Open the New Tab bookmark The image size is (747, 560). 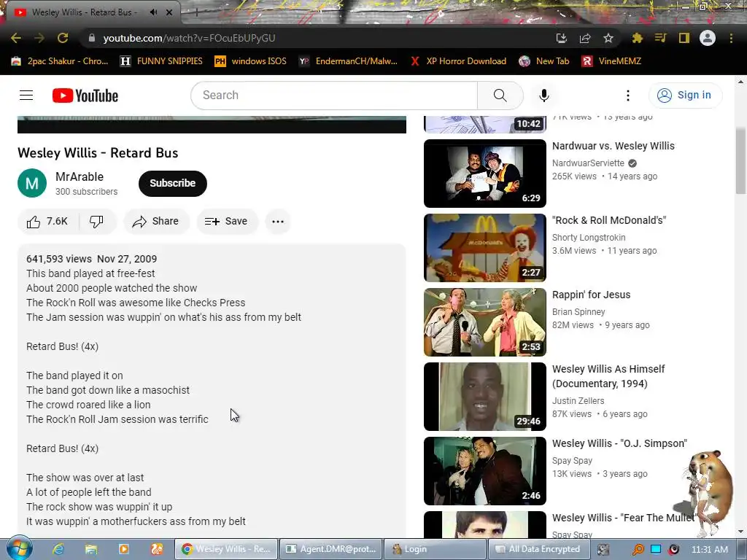click(x=544, y=61)
